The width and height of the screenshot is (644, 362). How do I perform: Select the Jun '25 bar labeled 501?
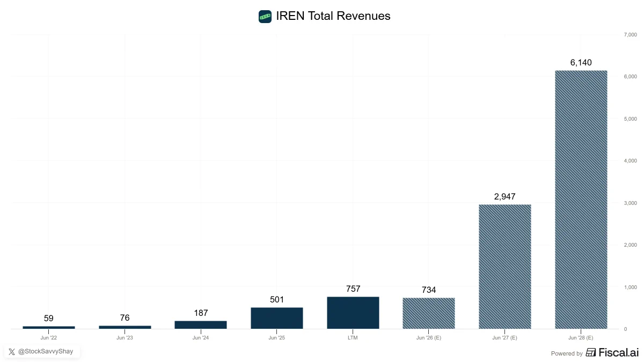pos(277,318)
